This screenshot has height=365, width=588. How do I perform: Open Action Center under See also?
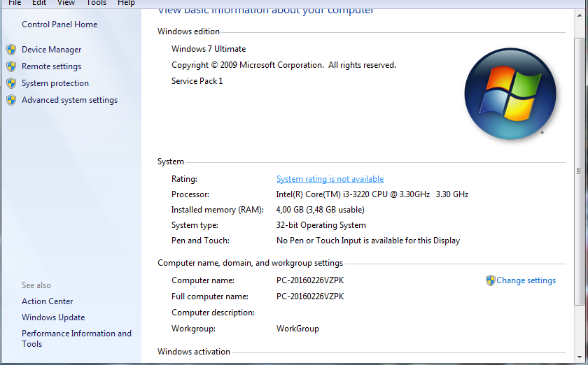[48, 301]
